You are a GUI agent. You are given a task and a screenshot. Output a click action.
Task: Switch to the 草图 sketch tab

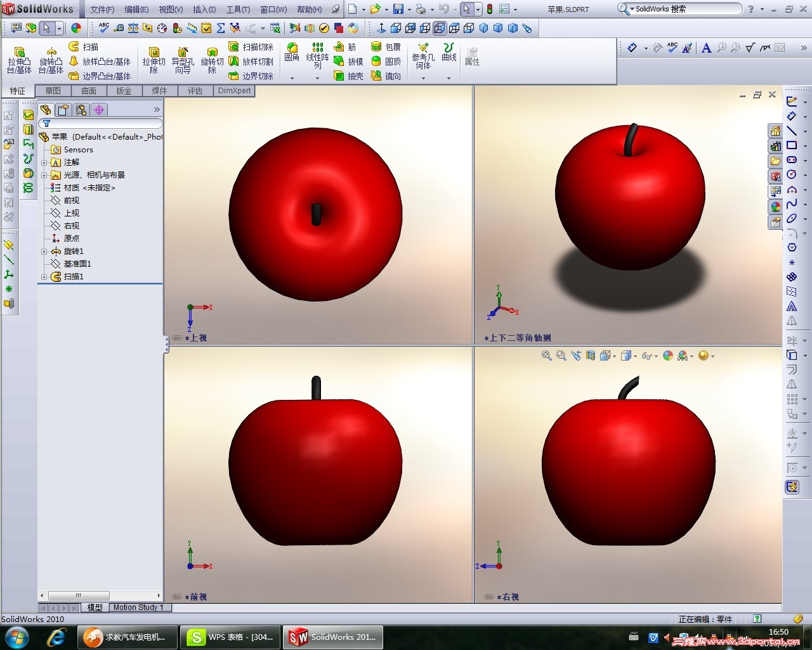(53, 91)
